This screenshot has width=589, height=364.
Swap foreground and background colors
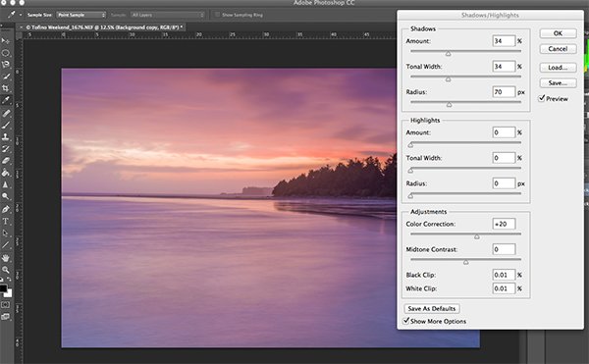coord(9,280)
